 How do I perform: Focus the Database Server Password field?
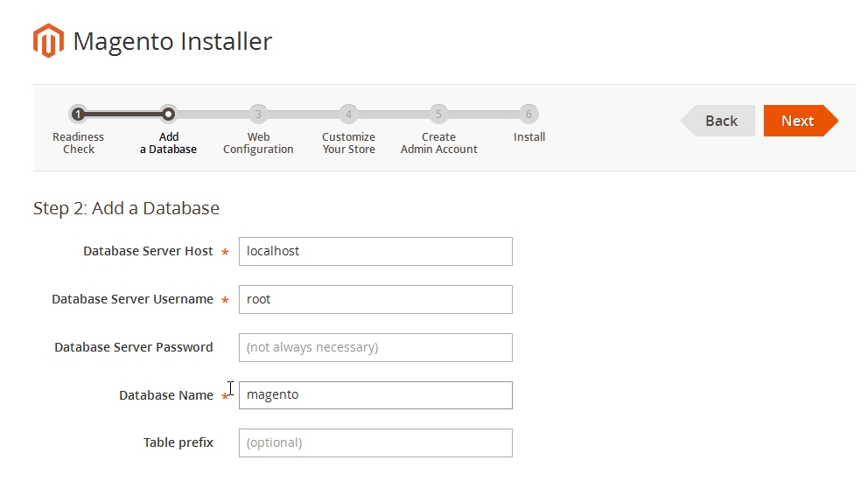[x=375, y=347]
